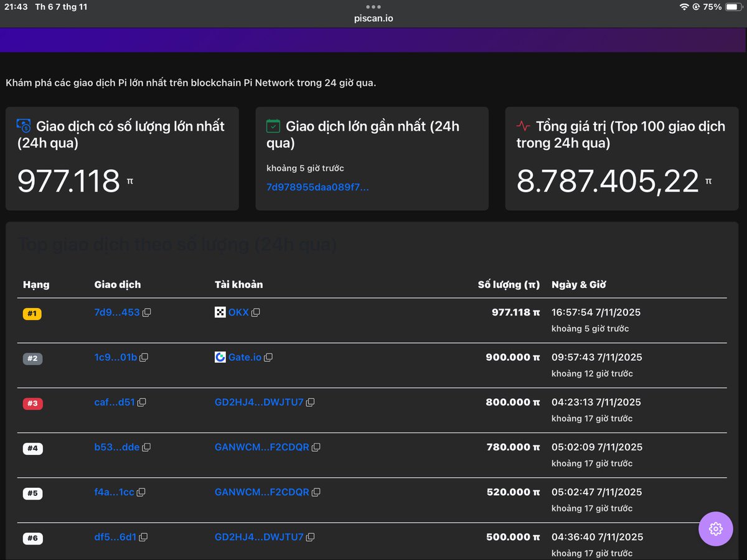The image size is (747, 560).
Task: Open transaction caf...d51
Action: (x=115, y=402)
